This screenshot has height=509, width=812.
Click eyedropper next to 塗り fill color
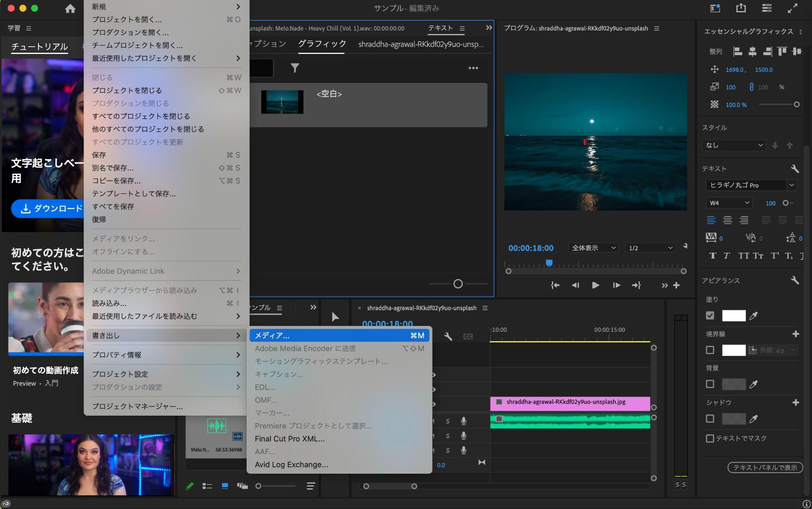tap(753, 316)
